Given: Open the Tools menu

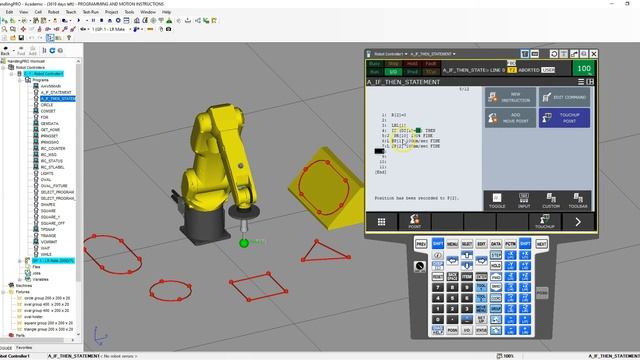Looking at the screenshot, I should click(129, 12).
